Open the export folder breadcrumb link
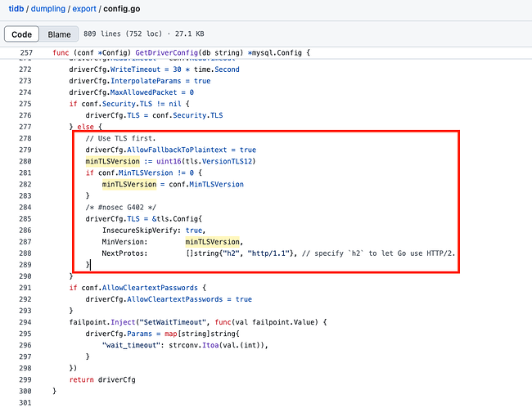This screenshot has width=532, height=408. tap(84, 9)
